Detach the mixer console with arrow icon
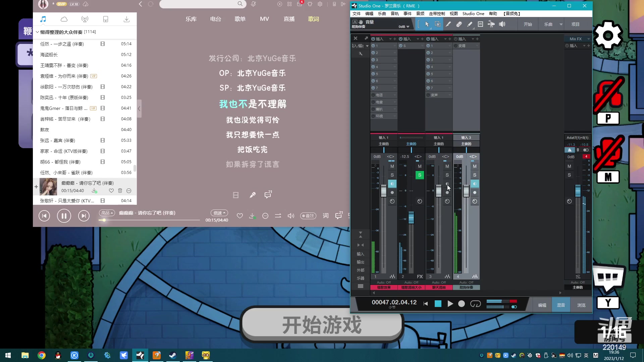644x362 pixels. click(366, 38)
